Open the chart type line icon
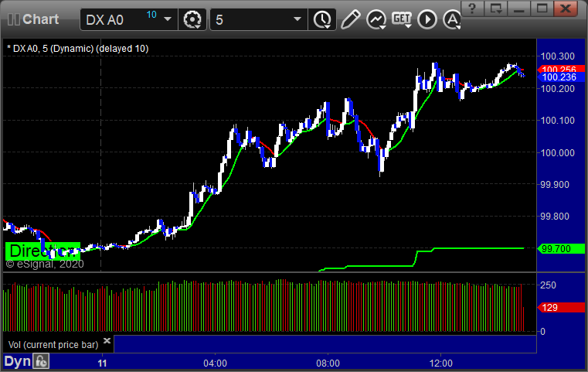This screenshot has width=588, height=372. 376,19
